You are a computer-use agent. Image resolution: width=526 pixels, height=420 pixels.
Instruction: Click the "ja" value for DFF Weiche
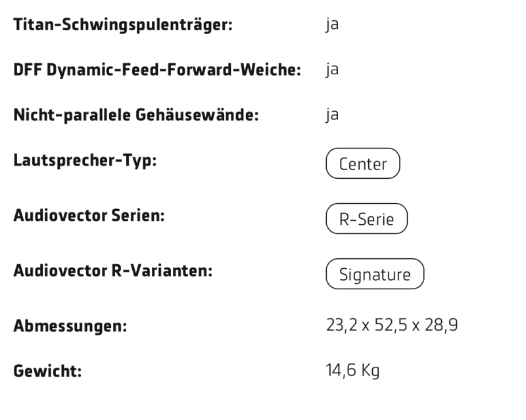tap(331, 72)
